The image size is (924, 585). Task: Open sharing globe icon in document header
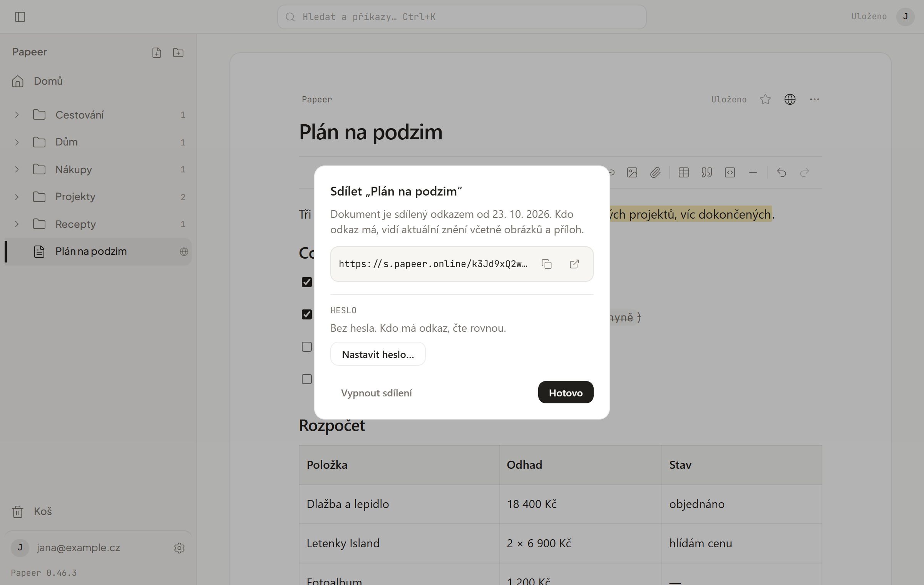pos(790,99)
